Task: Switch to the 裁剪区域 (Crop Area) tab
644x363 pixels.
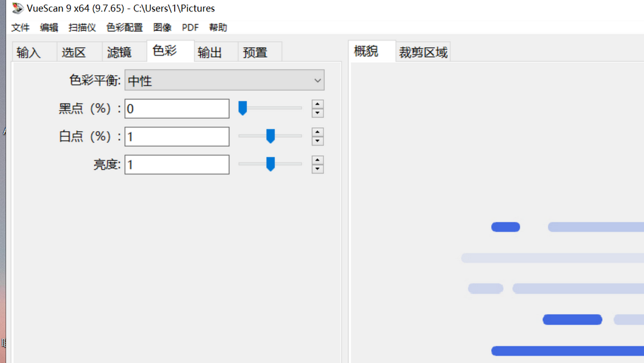Action: [423, 51]
